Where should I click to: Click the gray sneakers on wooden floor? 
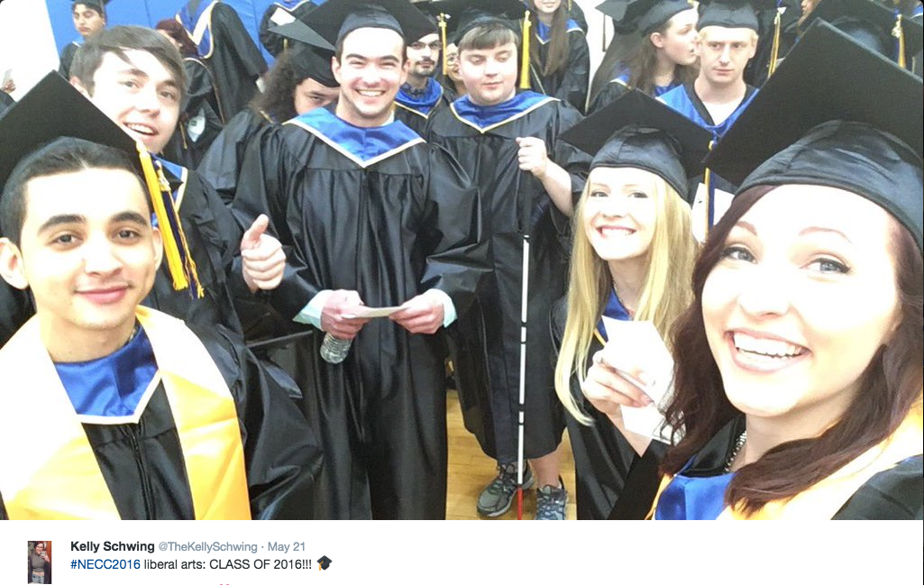[x=522, y=492]
